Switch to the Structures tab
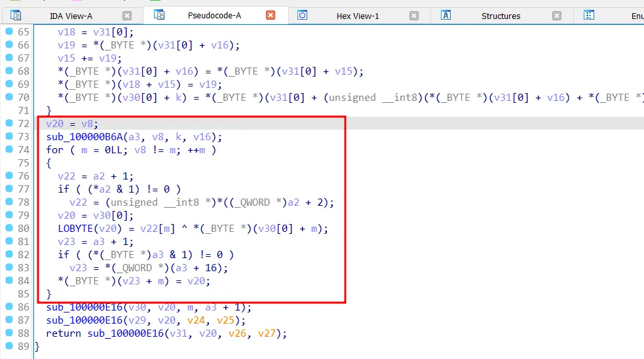The height and width of the screenshot is (359, 644). pyautogui.click(x=501, y=16)
